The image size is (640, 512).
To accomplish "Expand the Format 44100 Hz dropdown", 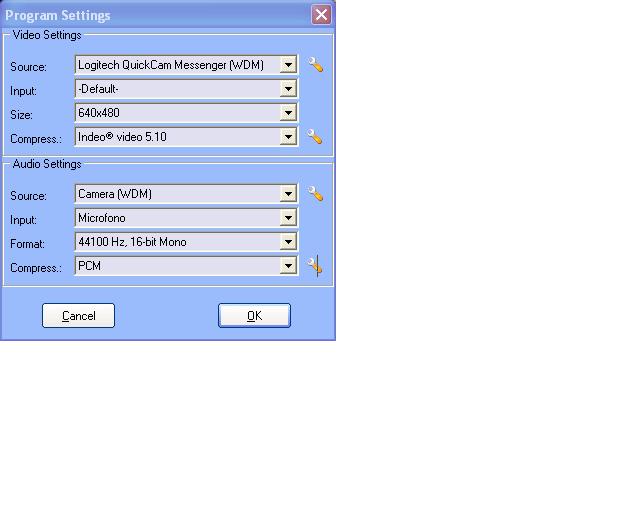I will (x=288, y=242).
